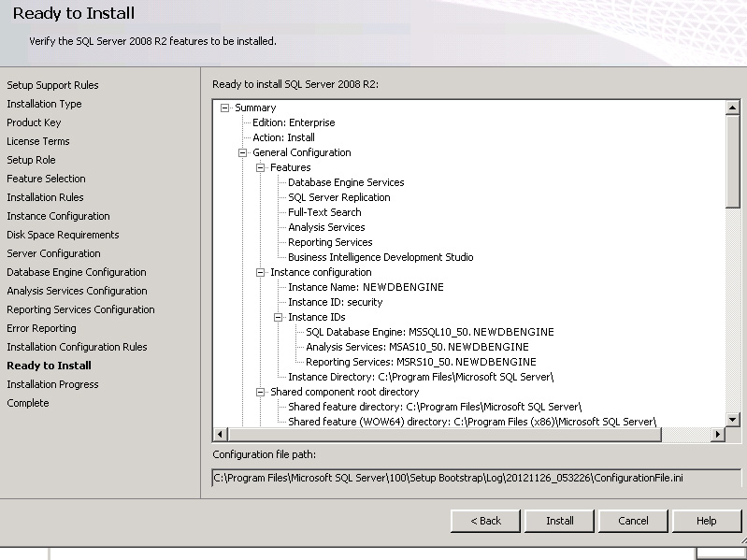The image size is (747, 560).
Task: Click the Configuration file path field
Action: tap(477, 478)
